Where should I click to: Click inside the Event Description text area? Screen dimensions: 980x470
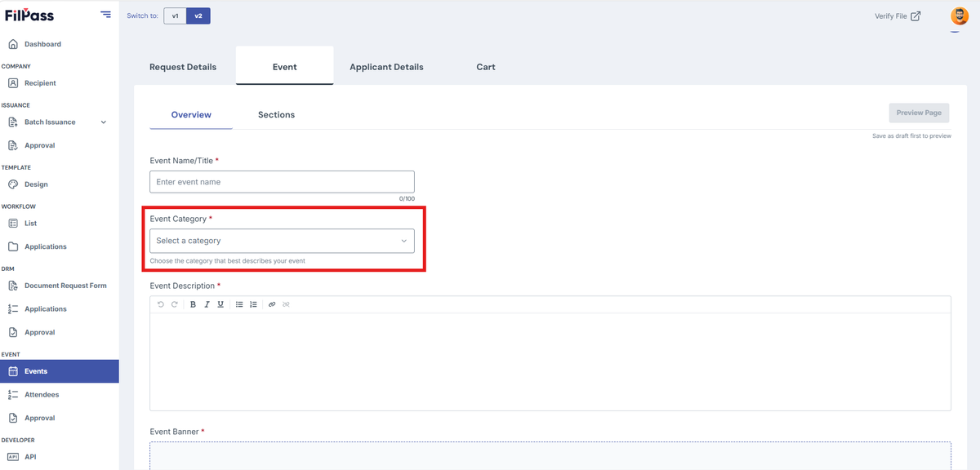[550, 361]
